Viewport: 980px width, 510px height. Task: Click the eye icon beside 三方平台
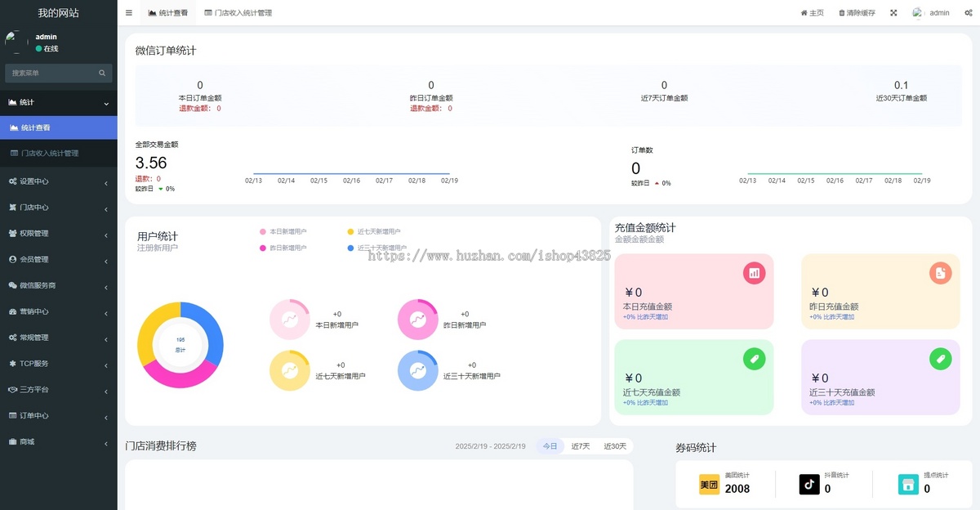coord(12,390)
